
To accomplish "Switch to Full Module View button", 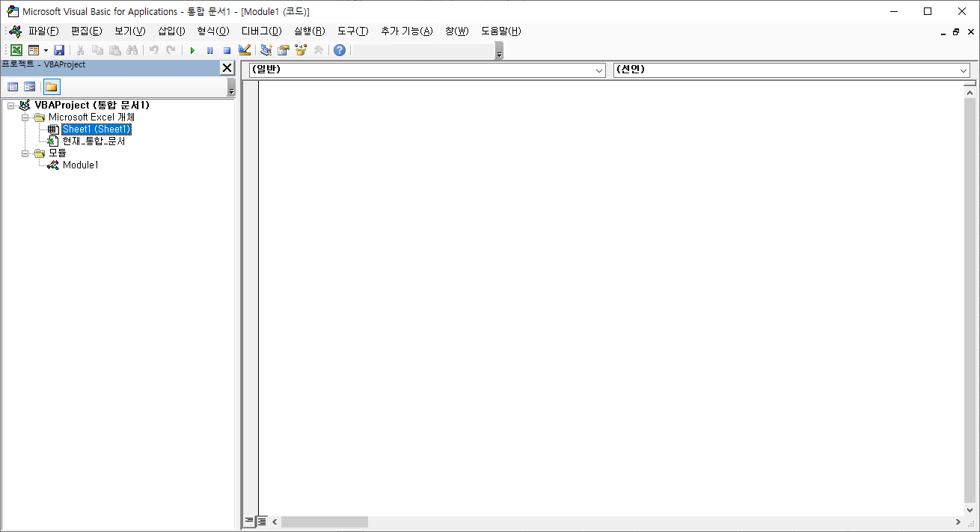I will pos(262,522).
